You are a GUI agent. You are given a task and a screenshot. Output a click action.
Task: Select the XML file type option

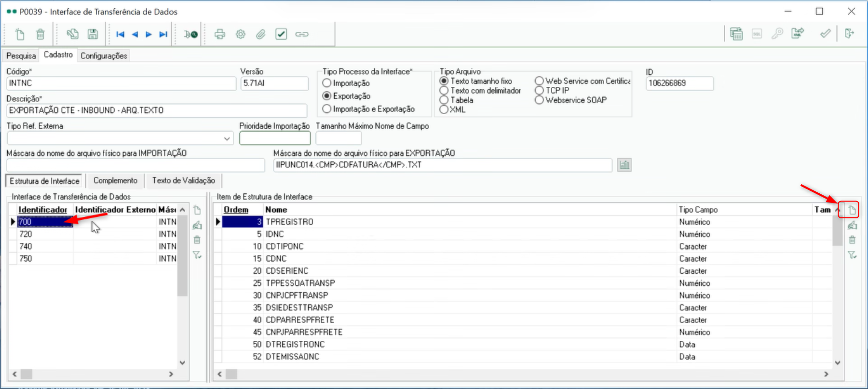pyautogui.click(x=444, y=109)
